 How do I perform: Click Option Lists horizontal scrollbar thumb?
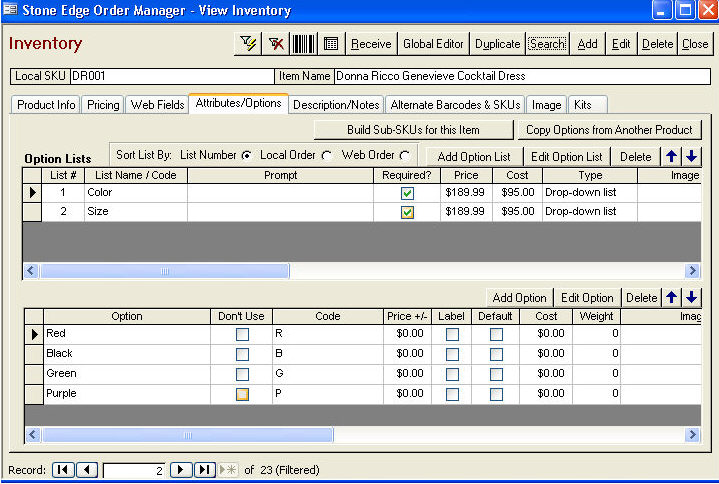tap(165, 271)
